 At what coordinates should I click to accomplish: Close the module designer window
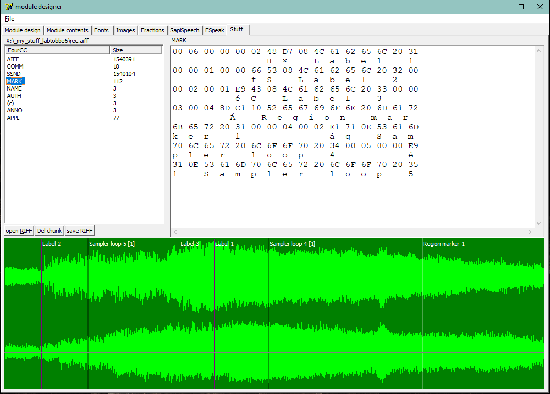(x=540, y=6)
